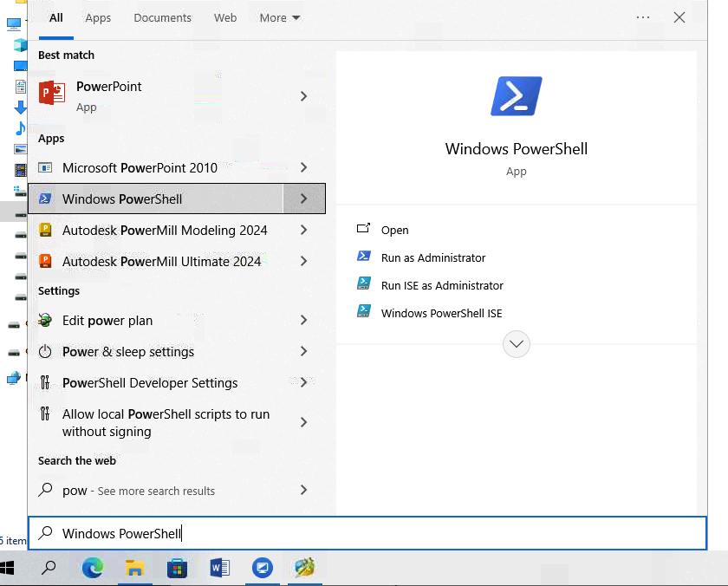This screenshot has height=586, width=728.
Task: Switch to Word in the taskbar
Action: click(219, 568)
